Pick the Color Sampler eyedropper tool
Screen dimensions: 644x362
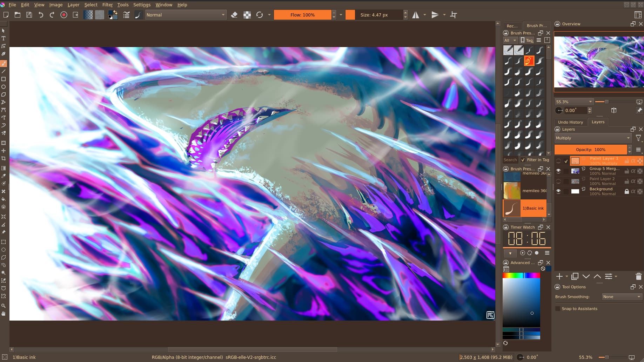[4, 176]
